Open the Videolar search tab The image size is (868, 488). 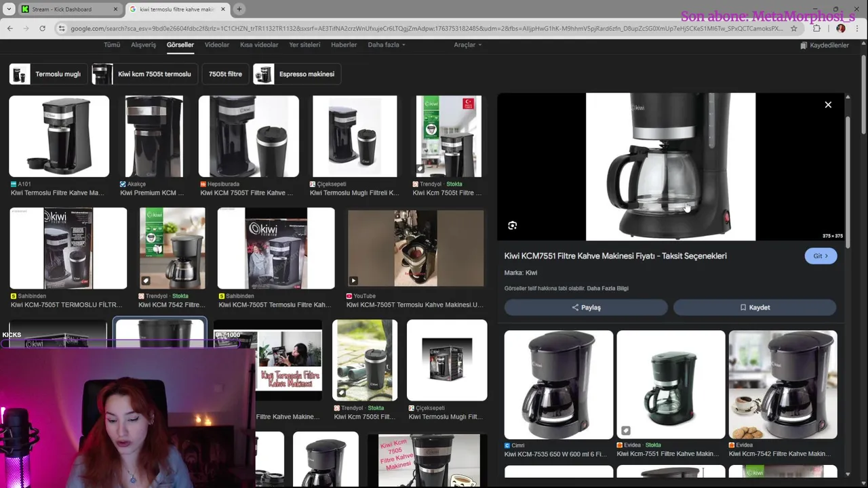coord(217,45)
